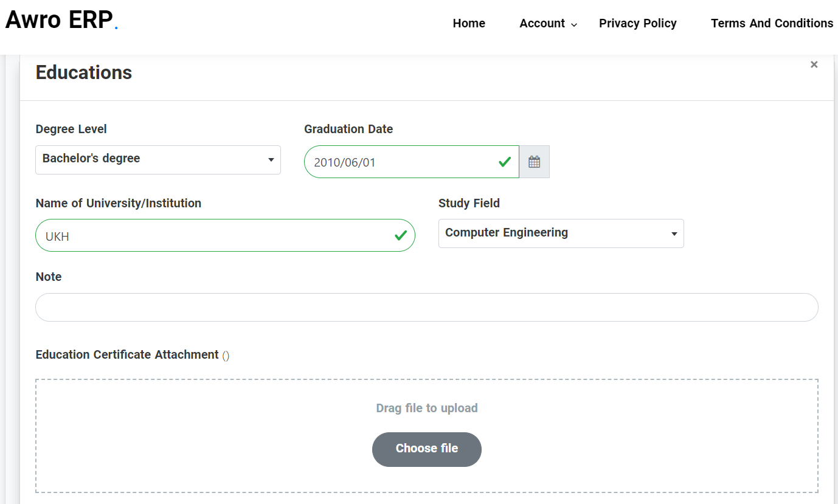Open the Privacy Policy page
The height and width of the screenshot is (504, 838).
(x=637, y=24)
